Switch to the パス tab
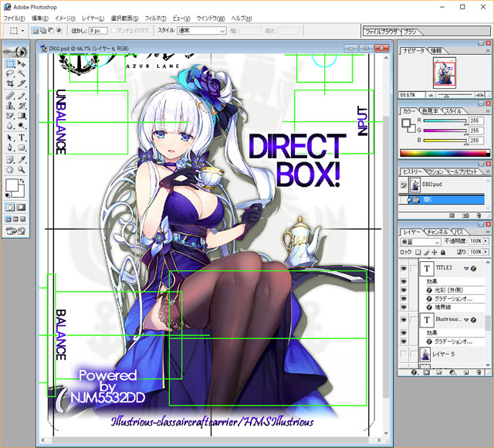Screen dimensions: 494x448 pos(459,232)
